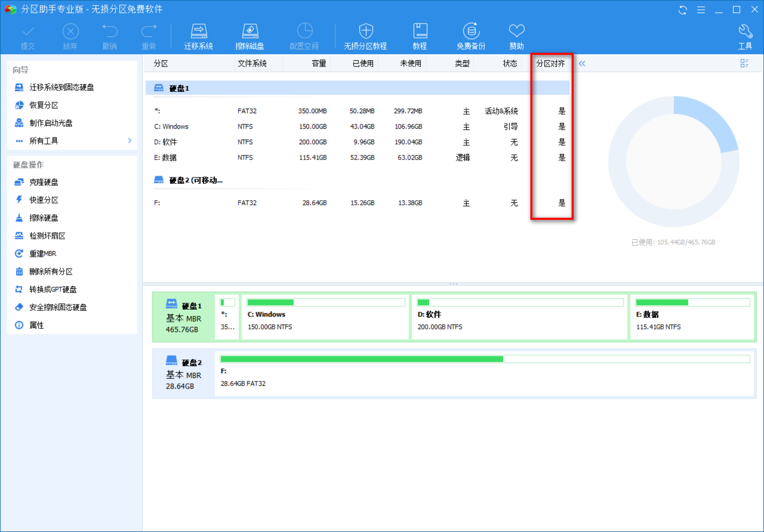Select 转换成GPT硬盘 option

coord(45,289)
